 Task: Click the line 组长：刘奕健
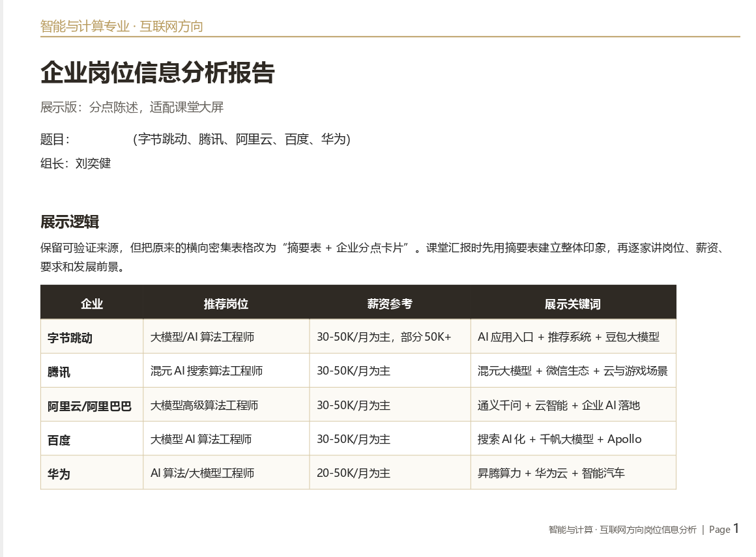(76, 164)
